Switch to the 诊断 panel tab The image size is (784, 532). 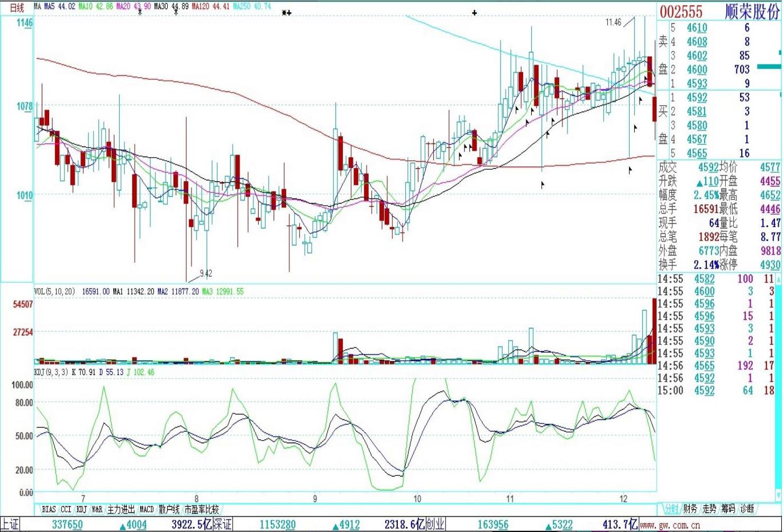[x=747, y=509]
